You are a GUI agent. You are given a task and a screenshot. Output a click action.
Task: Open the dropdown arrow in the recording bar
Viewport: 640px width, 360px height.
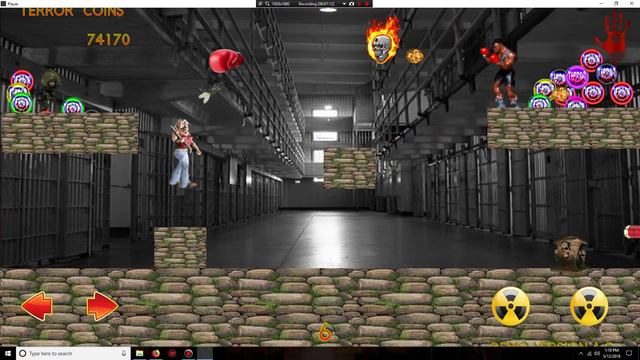344,4
